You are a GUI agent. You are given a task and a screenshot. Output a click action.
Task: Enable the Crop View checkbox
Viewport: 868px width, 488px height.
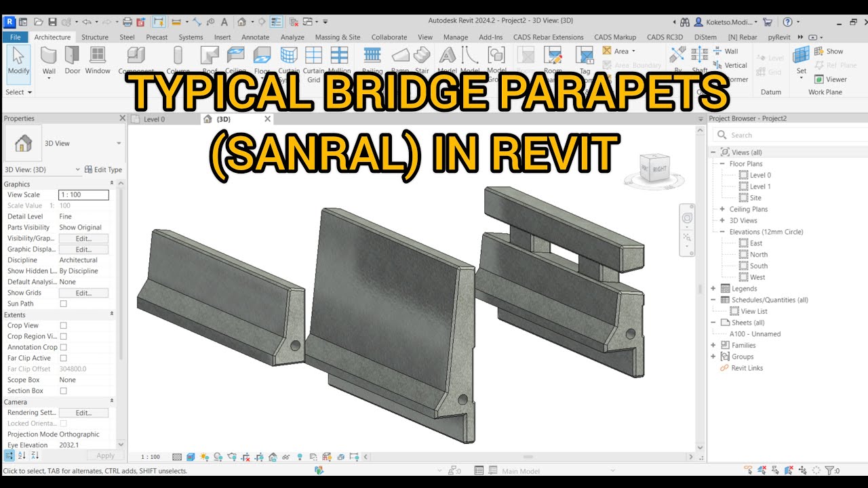point(63,325)
